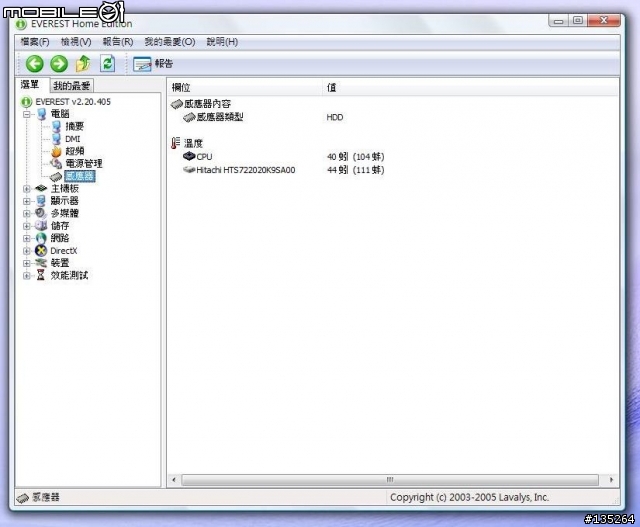
Task: Click the CPU temperature value starting with 40
Action: (356, 157)
